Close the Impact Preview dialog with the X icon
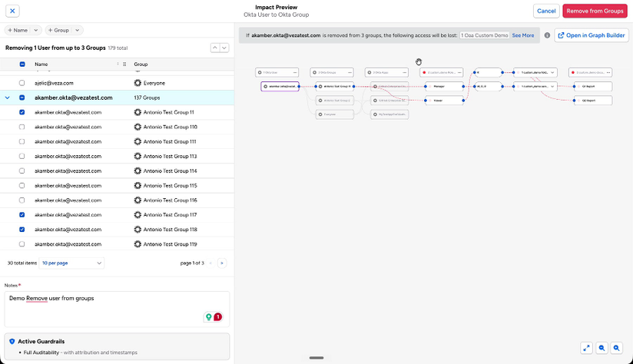The height and width of the screenshot is (364, 633). [x=12, y=11]
